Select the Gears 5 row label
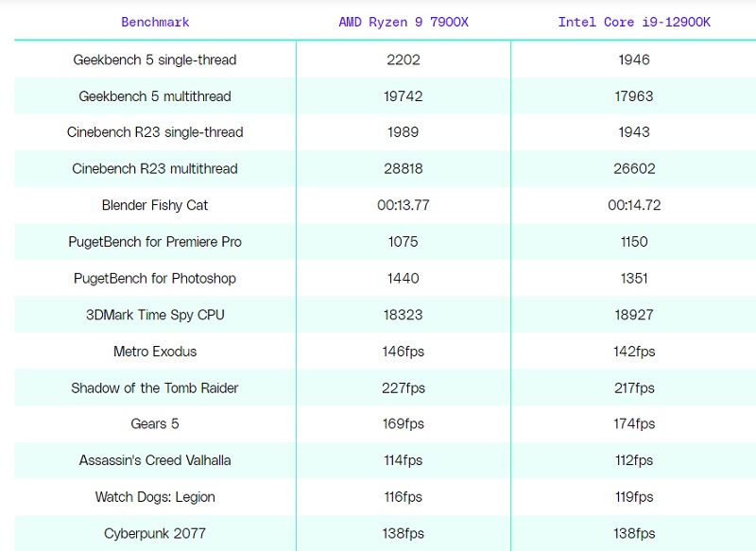This screenshot has height=551, width=756. click(155, 424)
